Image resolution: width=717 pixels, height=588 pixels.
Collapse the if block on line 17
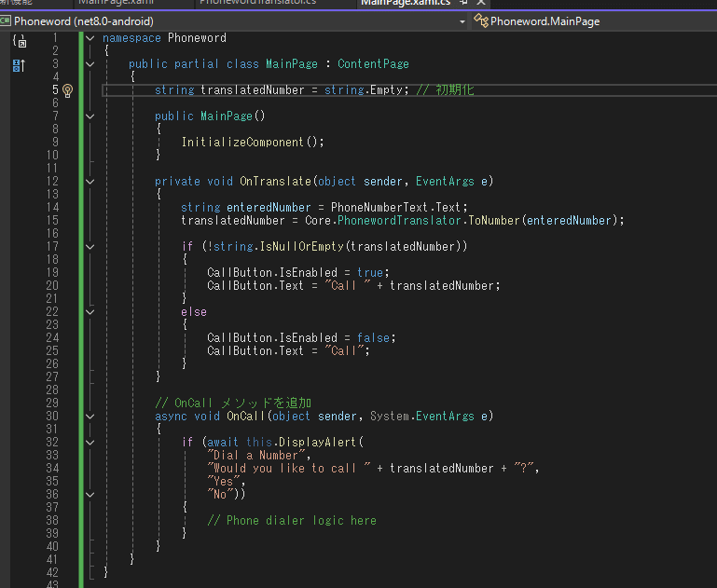click(90, 247)
